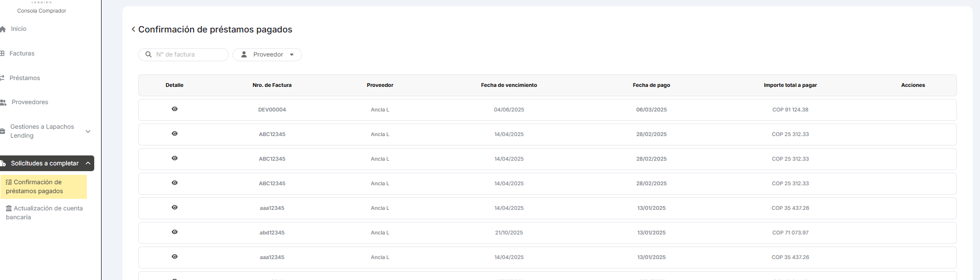Viewport: 980px width, 280px height.
Task: Open detail eye icon for invoice DEV00004
Action: (175, 109)
